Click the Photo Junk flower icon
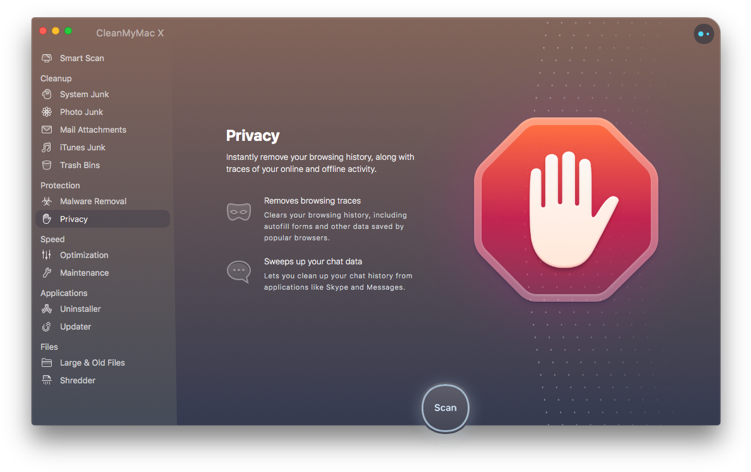 [46, 112]
